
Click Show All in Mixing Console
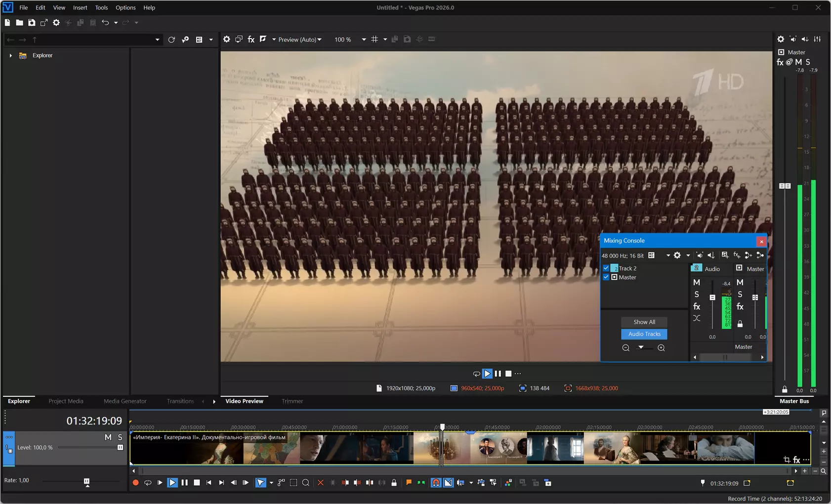tap(644, 322)
